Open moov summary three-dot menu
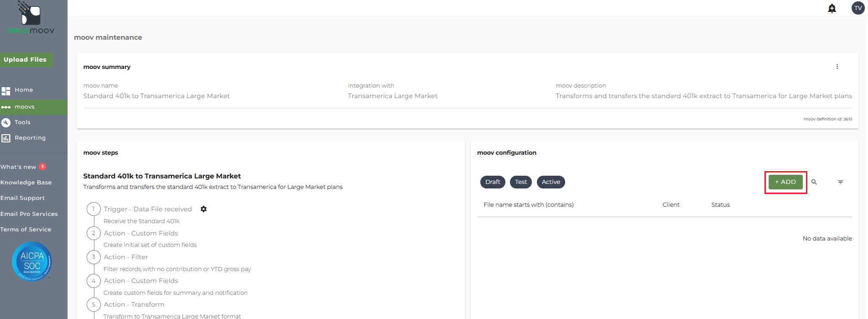This screenshot has height=319, width=868. 837,67
